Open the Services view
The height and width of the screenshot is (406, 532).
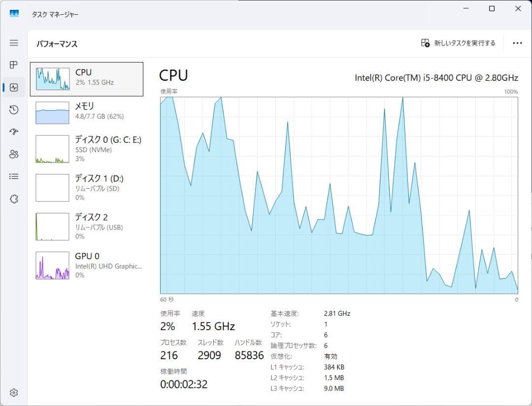pos(13,198)
